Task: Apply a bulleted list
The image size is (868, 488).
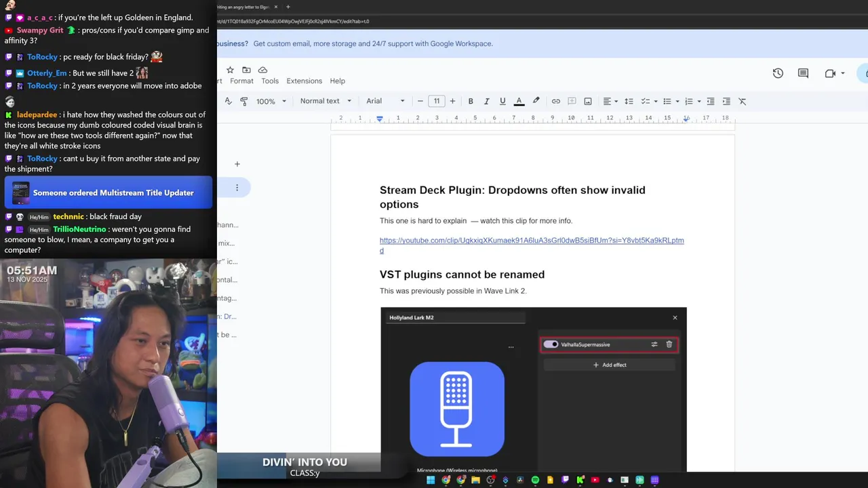Action: coord(667,101)
